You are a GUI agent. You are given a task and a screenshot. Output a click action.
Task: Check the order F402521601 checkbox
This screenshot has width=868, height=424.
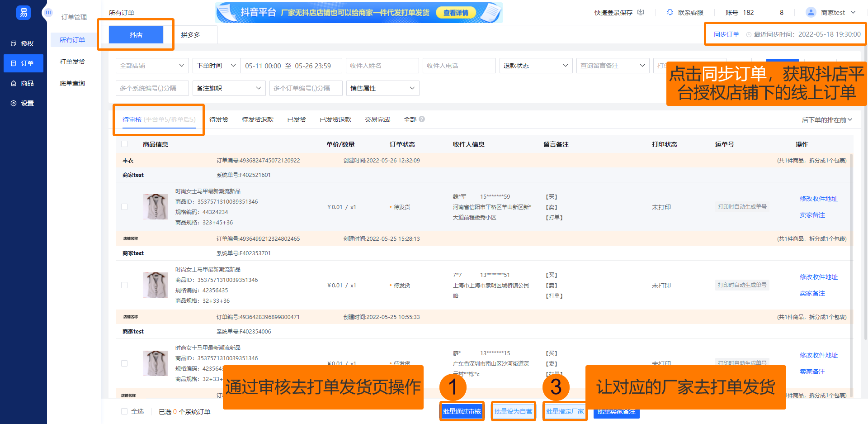[124, 207]
